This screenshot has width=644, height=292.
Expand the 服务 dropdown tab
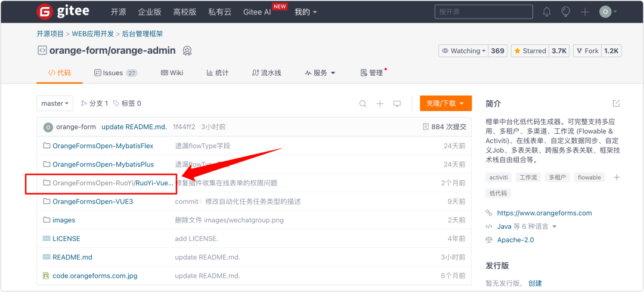320,73
